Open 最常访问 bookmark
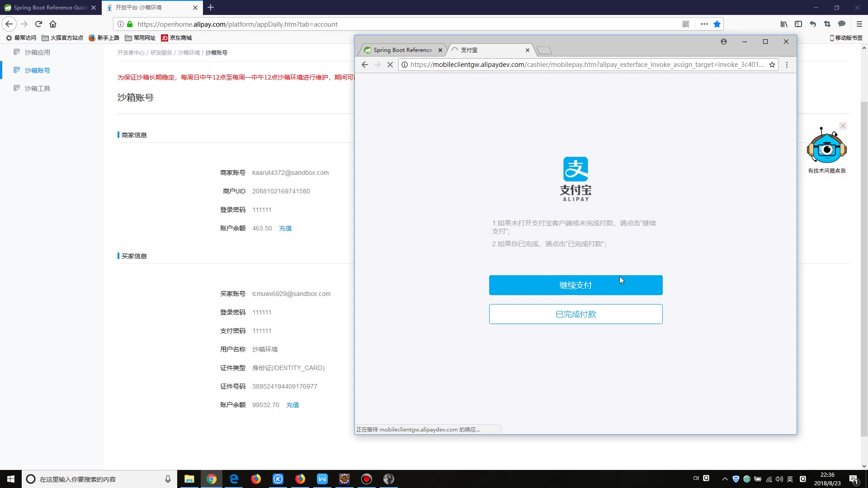The height and width of the screenshot is (488, 868). pos(21,38)
